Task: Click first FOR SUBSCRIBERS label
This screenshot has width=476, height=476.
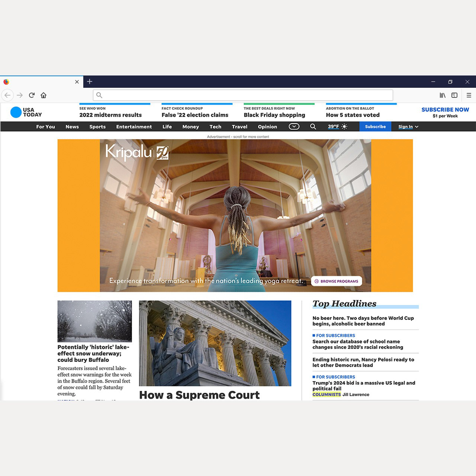Action: pos(335,335)
